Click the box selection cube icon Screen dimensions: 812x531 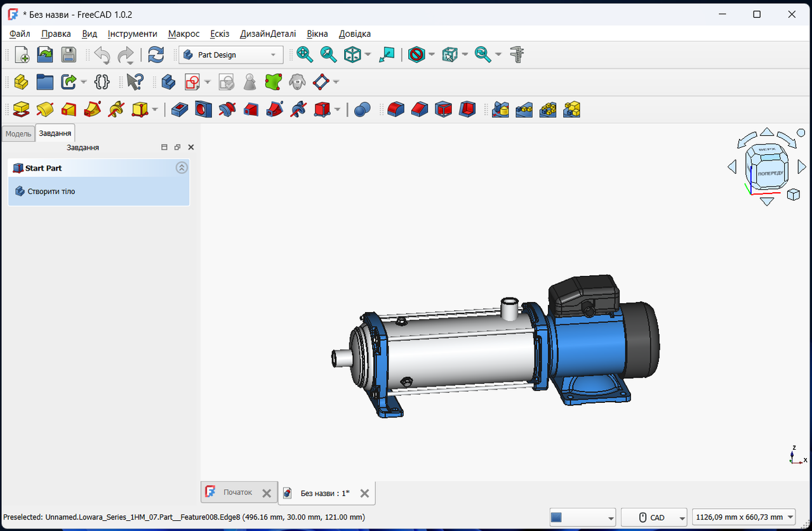(450, 55)
